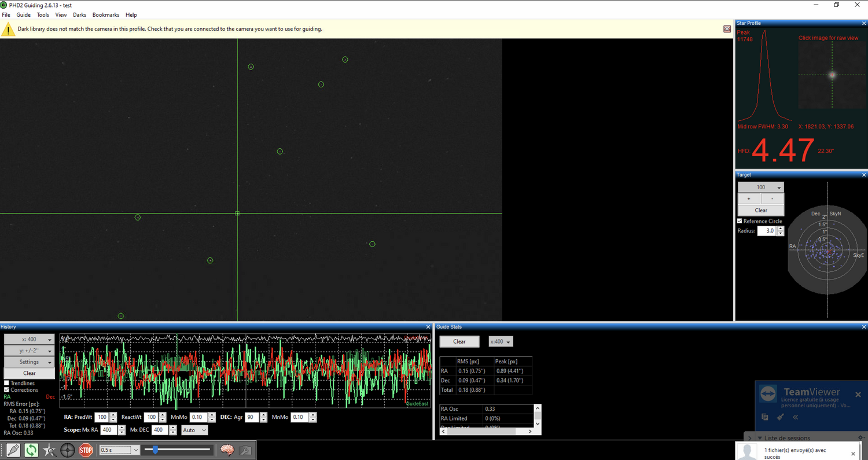
Task: Click Clear in the Target panel
Action: 761,210
